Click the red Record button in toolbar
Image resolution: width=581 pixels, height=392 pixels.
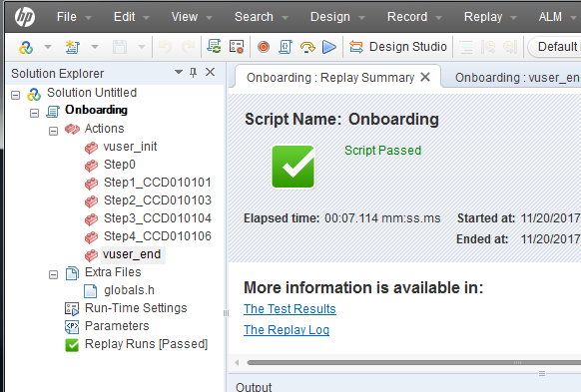click(264, 47)
